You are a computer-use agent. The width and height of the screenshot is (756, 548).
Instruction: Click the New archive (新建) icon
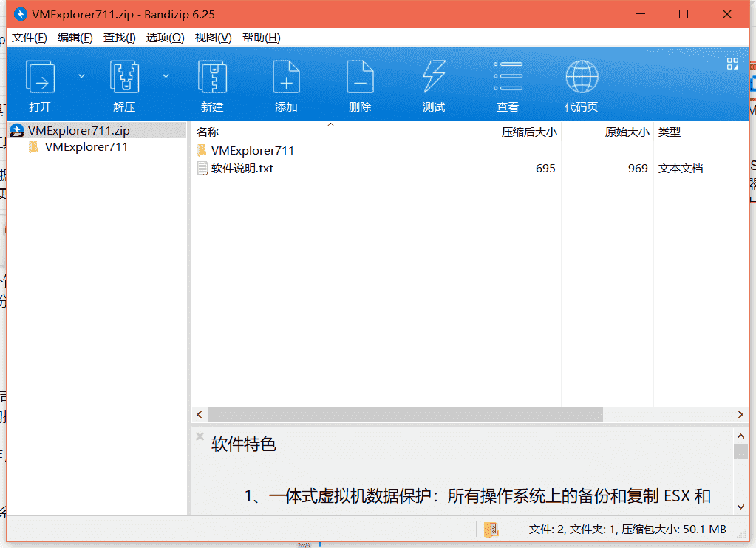point(212,77)
